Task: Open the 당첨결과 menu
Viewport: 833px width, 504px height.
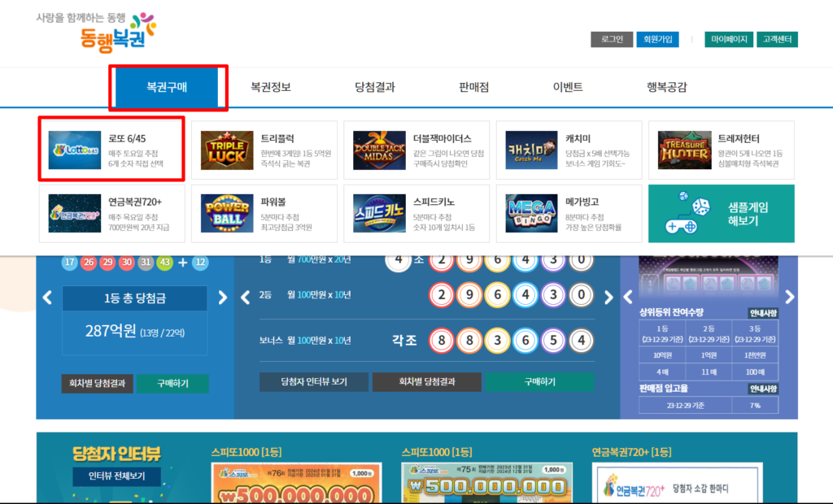Action: (x=374, y=87)
